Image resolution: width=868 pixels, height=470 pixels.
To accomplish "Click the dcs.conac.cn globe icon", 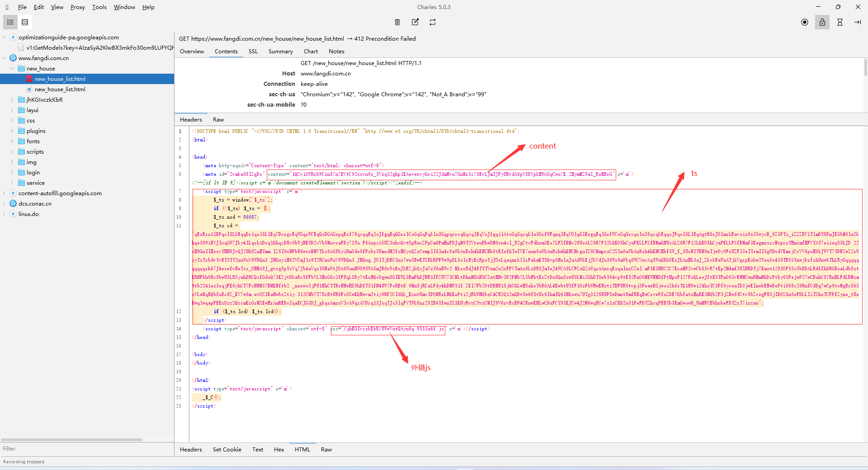I will tap(13, 203).
